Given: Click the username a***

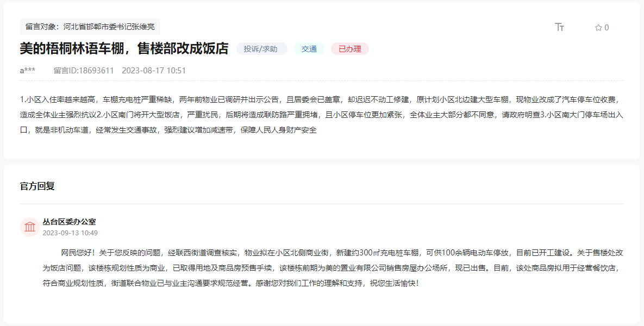Looking at the screenshot, I should click(x=28, y=71).
